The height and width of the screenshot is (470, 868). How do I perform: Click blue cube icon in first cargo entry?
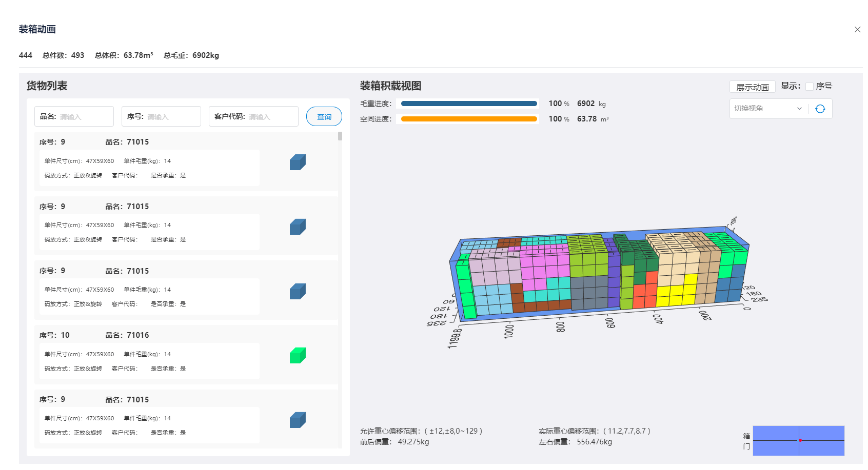tap(298, 162)
